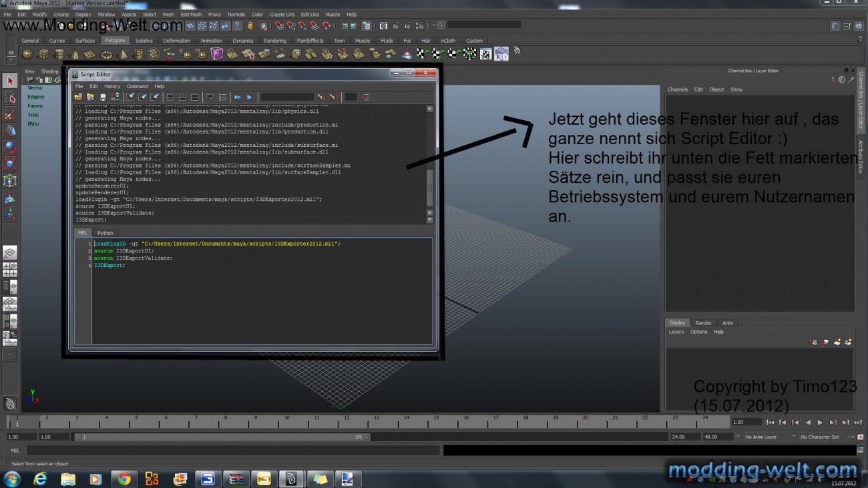
Task: Open Create UVs menu in Maya
Action: point(282,14)
